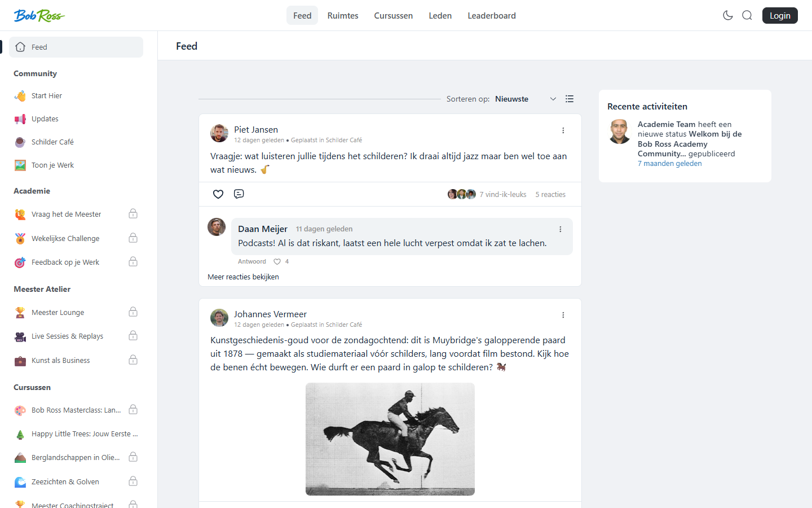This screenshot has width=812, height=508.
Task: Click lock icon beside Kunst als Business
Action: [x=133, y=360]
